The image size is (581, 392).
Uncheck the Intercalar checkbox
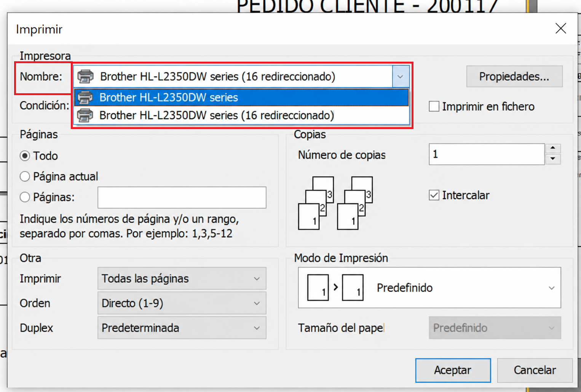434,195
